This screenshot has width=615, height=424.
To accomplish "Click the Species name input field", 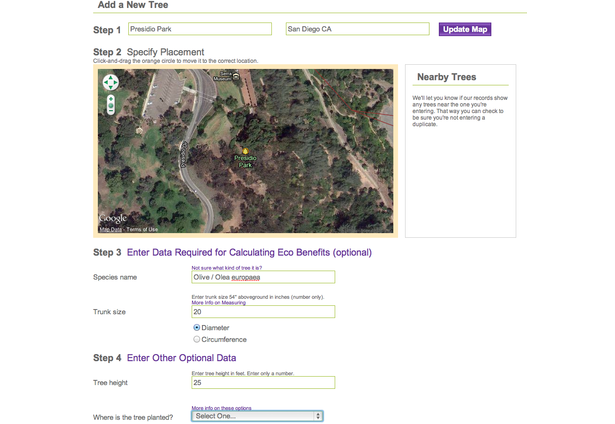I will pyautogui.click(x=263, y=277).
